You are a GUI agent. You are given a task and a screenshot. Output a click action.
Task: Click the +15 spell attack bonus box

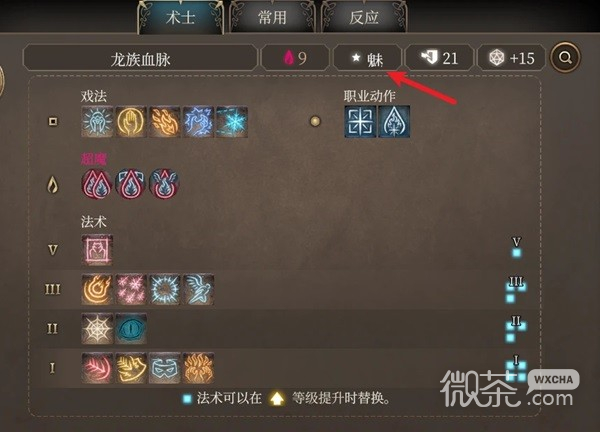coord(512,58)
